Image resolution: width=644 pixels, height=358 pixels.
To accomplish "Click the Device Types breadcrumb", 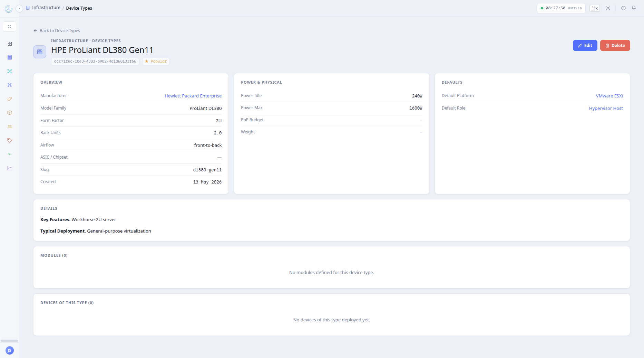I will pyautogui.click(x=79, y=8).
